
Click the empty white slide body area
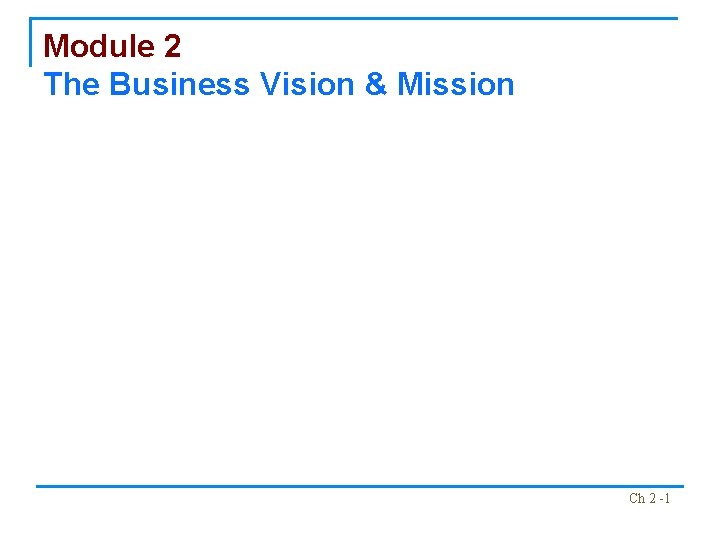coord(360,290)
